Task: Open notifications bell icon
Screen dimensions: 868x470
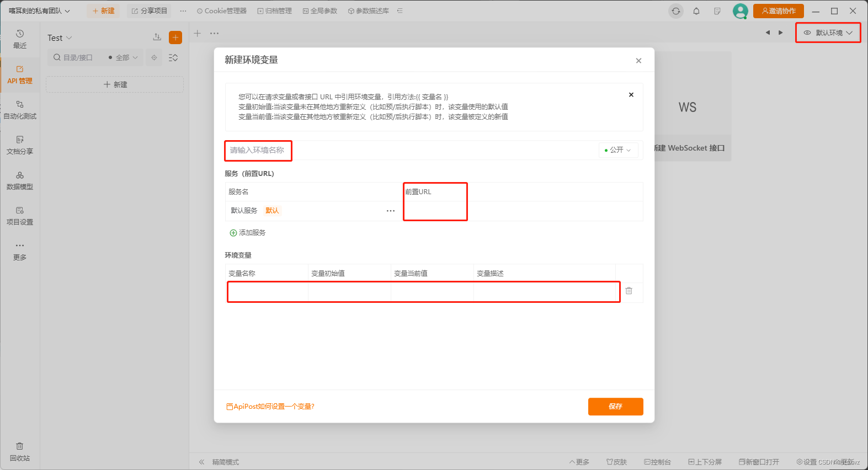Action: point(696,11)
